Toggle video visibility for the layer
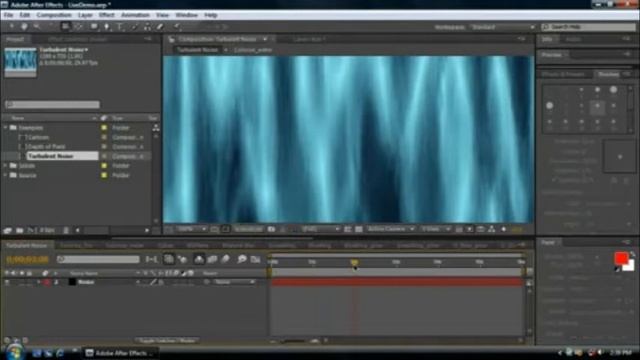This screenshot has height=360, width=640. tap(7, 282)
